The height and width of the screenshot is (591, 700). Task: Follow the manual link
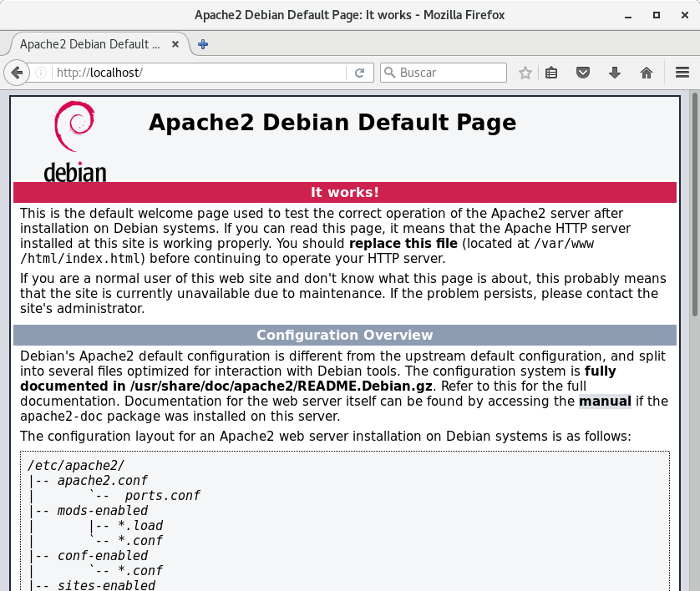[x=605, y=401]
